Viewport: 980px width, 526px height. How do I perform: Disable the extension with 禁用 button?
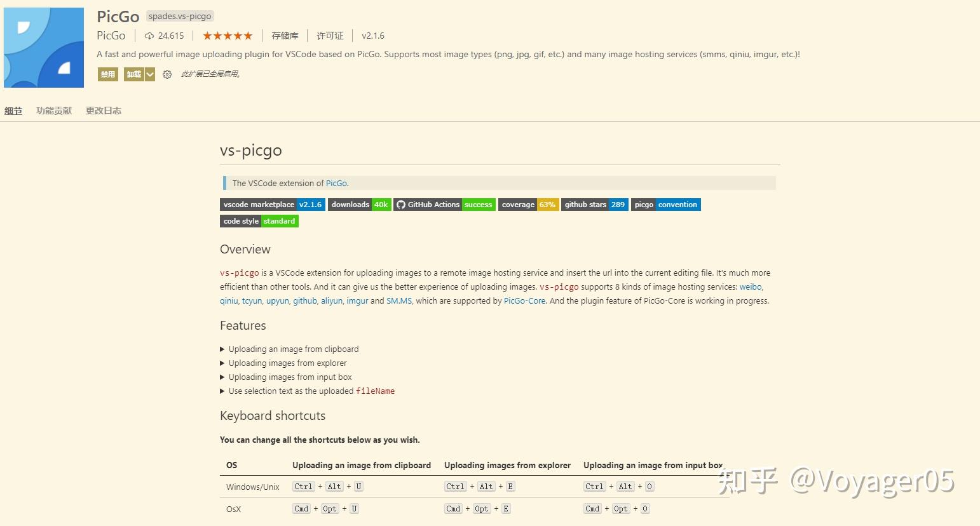tap(108, 74)
